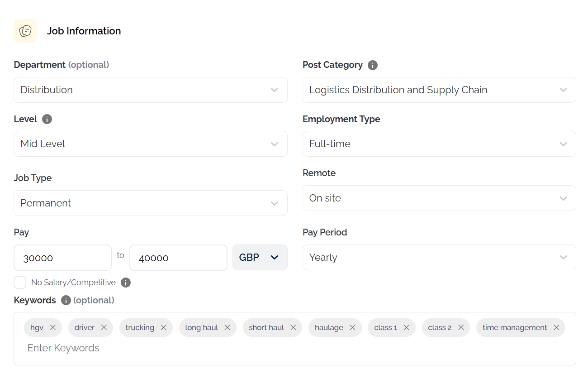The image size is (588, 374).
Task: Open the Employment Type dropdown
Action: [439, 144]
